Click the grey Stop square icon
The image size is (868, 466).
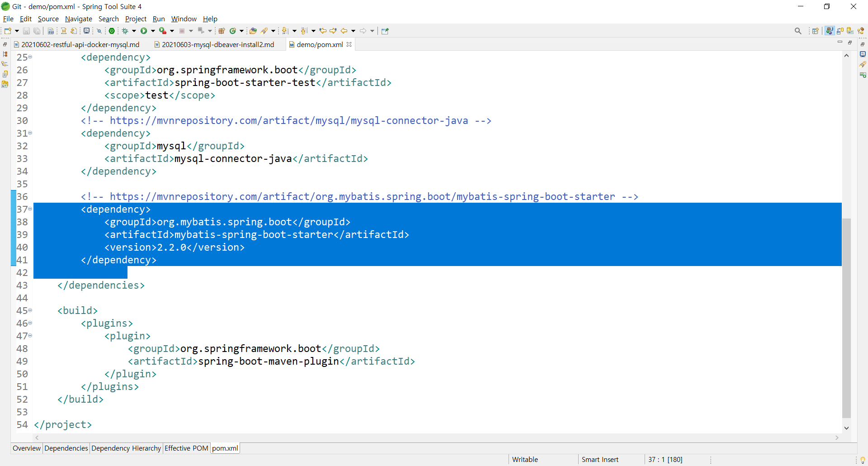[182, 31]
